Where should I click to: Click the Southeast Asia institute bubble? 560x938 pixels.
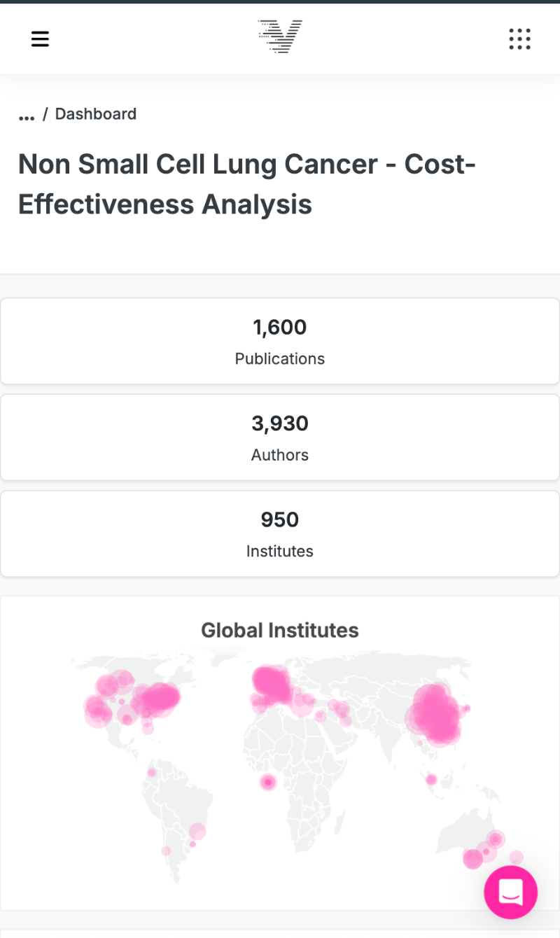(431, 779)
